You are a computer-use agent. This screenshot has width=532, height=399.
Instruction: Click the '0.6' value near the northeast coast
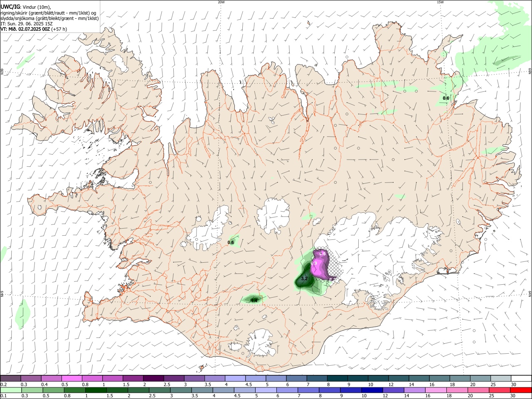[446, 98]
